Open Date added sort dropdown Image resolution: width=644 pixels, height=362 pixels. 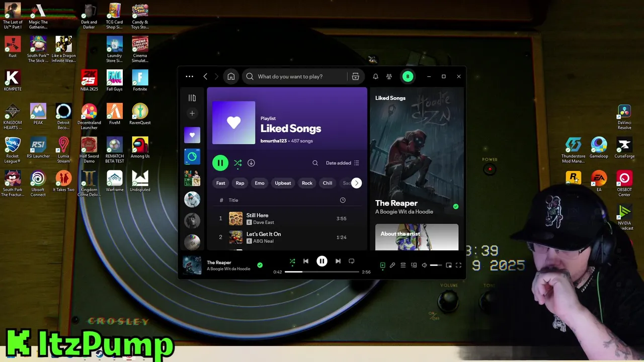[343, 163]
